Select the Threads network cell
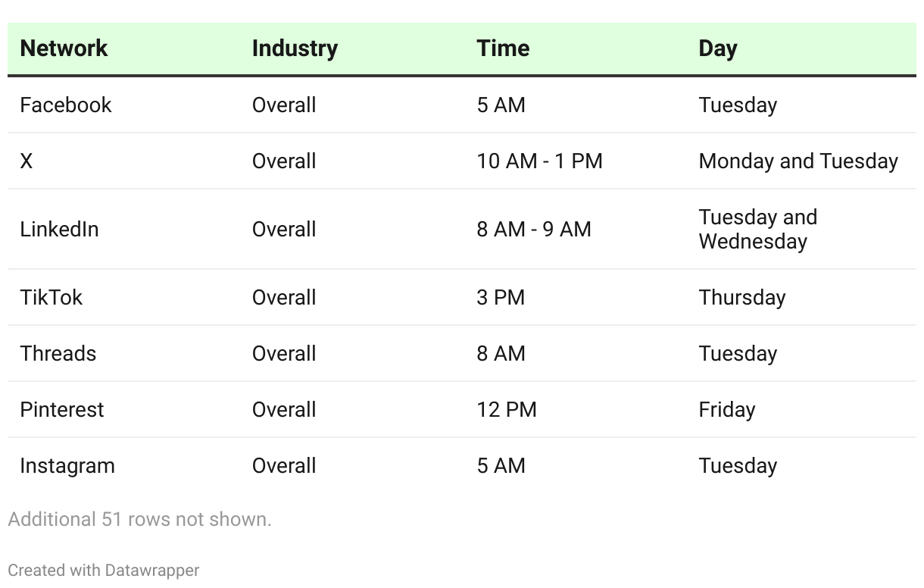924x588 pixels. point(58,353)
